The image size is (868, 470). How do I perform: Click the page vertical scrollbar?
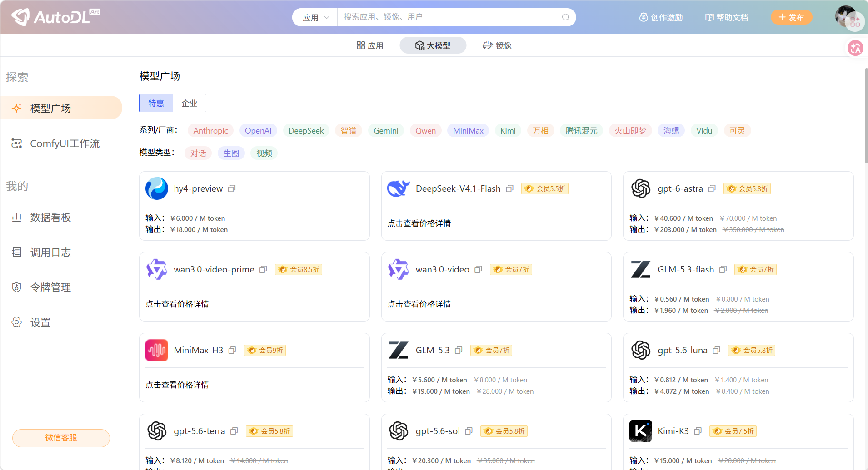[x=866, y=116]
